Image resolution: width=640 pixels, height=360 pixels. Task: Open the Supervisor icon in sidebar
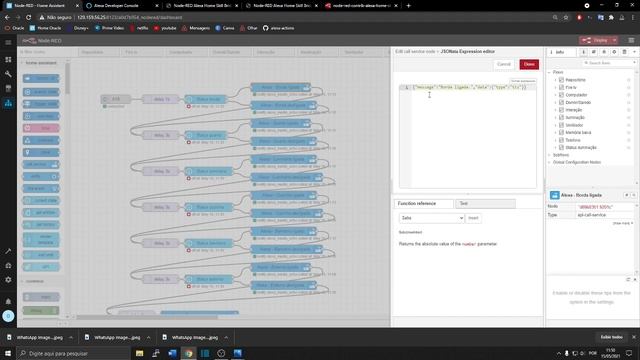pyautogui.click(x=8, y=266)
